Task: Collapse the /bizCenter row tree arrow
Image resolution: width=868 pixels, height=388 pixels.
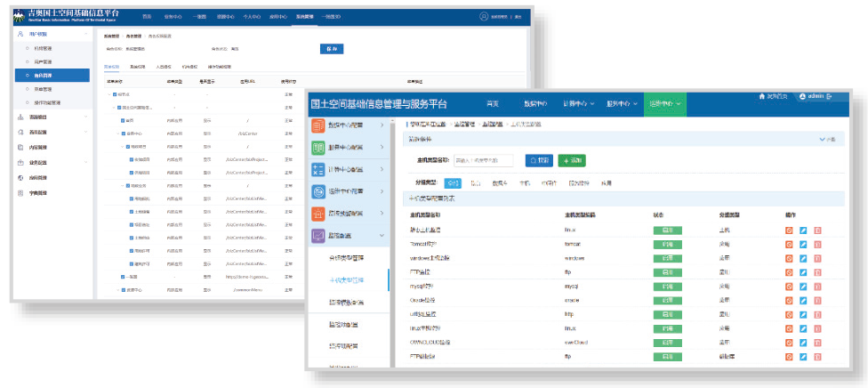Action: coord(118,133)
